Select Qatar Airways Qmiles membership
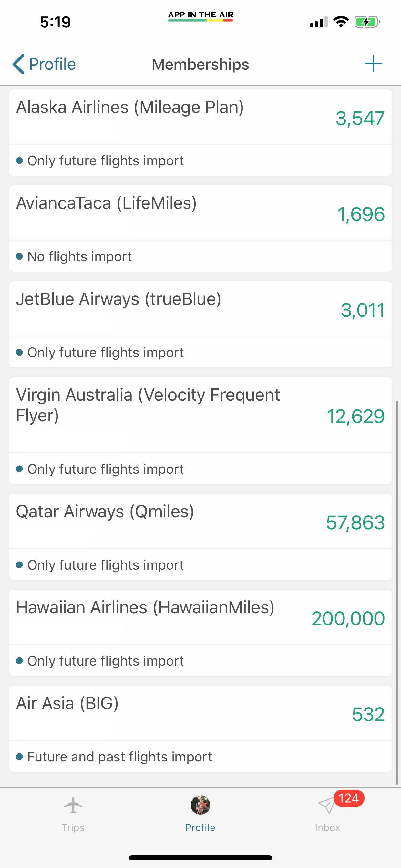401x868 pixels. pyautogui.click(x=105, y=512)
